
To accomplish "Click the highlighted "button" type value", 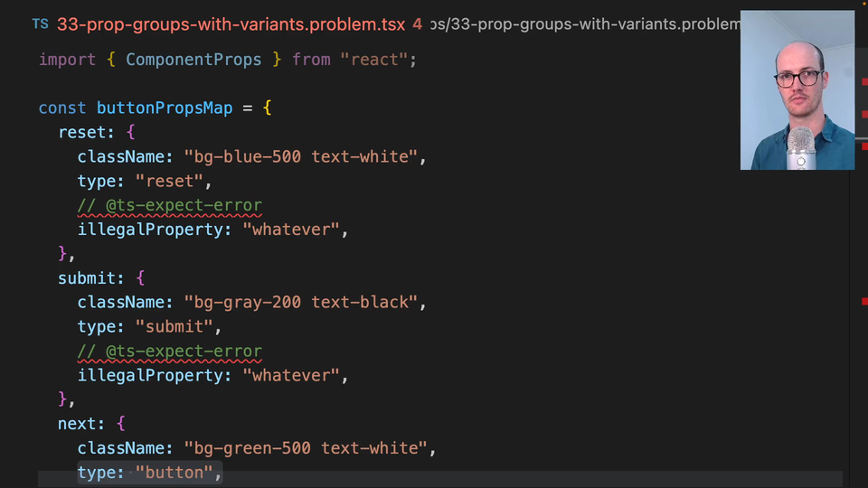I will coord(174,473).
